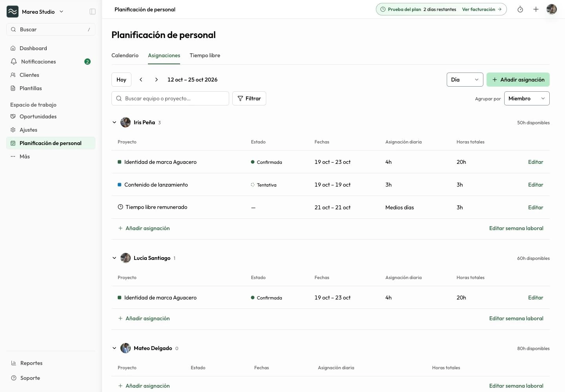
Task: Collapse Lucía Santiago's assignment group
Action: pyautogui.click(x=114, y=258)
